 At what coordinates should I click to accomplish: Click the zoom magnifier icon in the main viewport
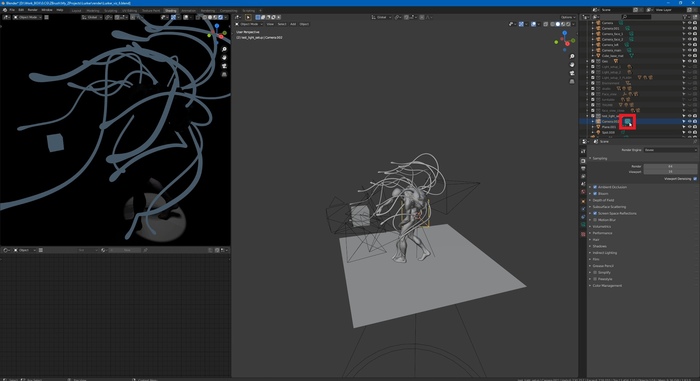point(572,56)
